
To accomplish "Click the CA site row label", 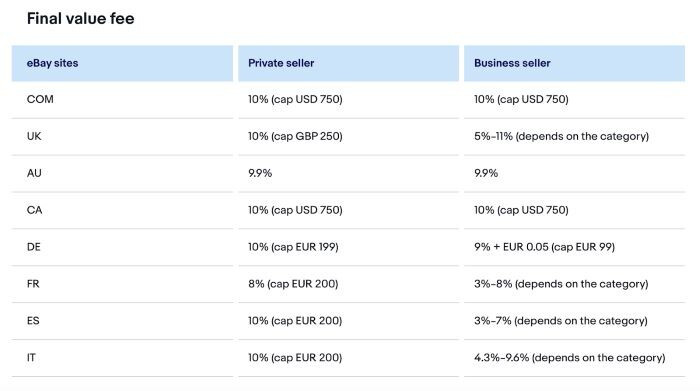I will click(x=34, y=210).
